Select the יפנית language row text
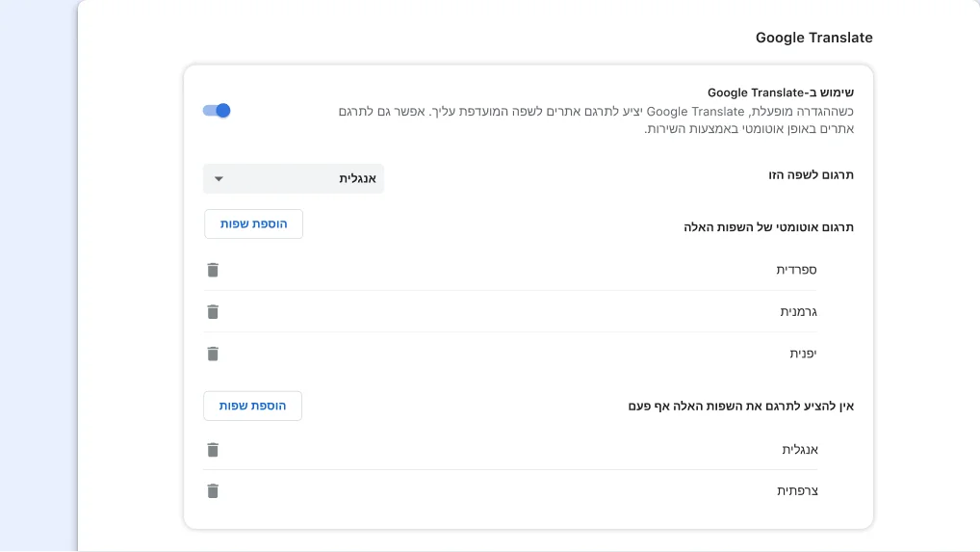This screenshot has height=552, width=980. [803, 354]
